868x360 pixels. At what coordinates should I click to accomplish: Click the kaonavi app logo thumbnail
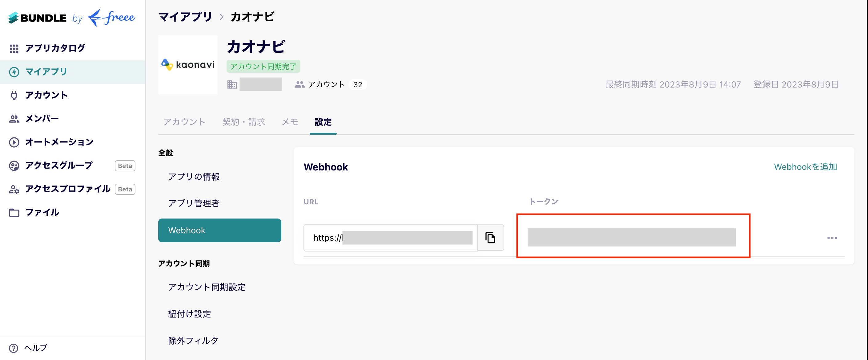click(188, 64)
